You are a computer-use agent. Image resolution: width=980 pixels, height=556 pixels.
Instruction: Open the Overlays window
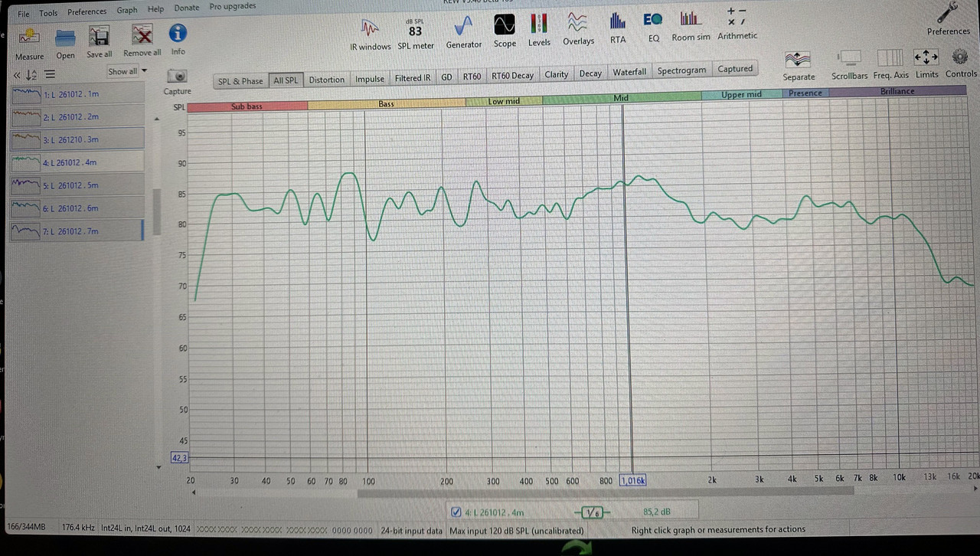coord(578,30)
